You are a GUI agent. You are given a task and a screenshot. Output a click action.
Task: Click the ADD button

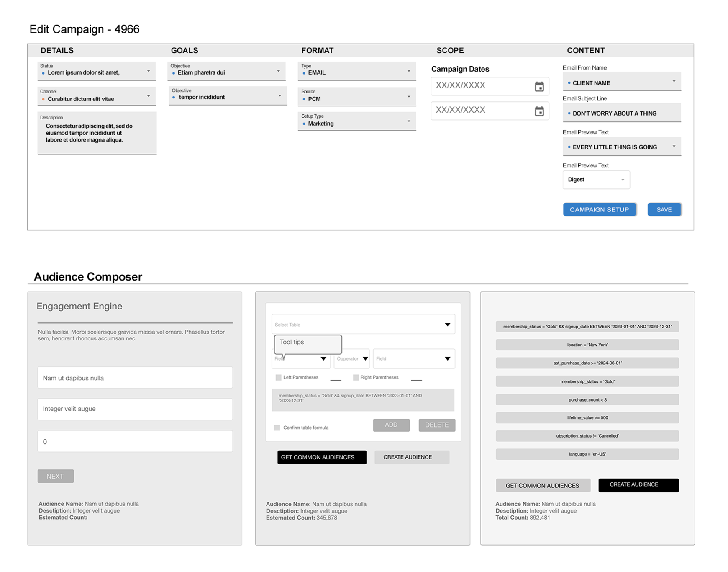(391, 425)
